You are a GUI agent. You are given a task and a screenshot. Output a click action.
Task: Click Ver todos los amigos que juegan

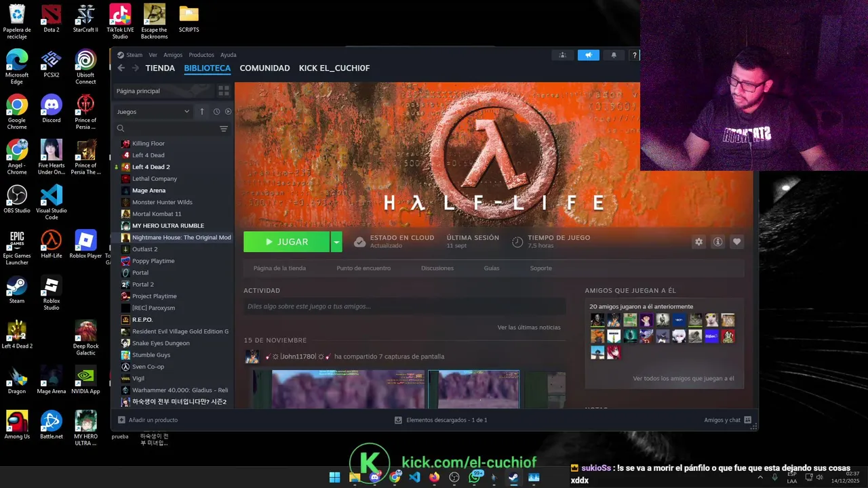tap(684, 379)
